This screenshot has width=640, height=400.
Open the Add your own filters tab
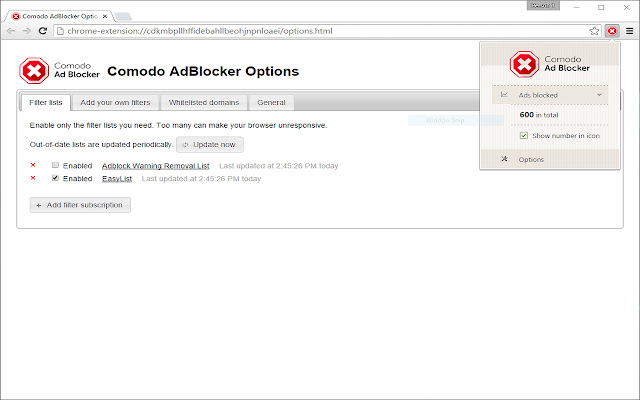115,102
